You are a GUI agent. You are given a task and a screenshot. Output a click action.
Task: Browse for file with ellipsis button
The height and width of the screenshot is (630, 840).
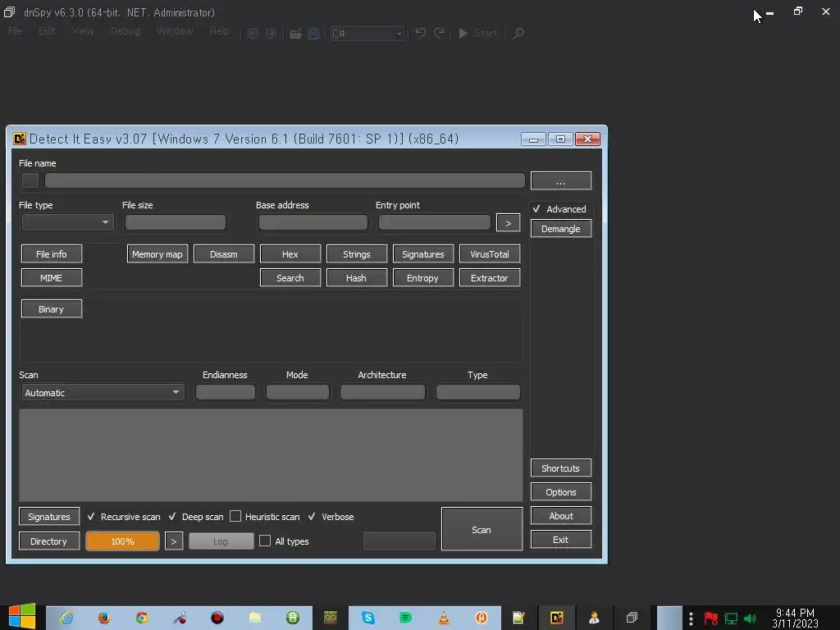pyautogui.click(x=561, y=181)
